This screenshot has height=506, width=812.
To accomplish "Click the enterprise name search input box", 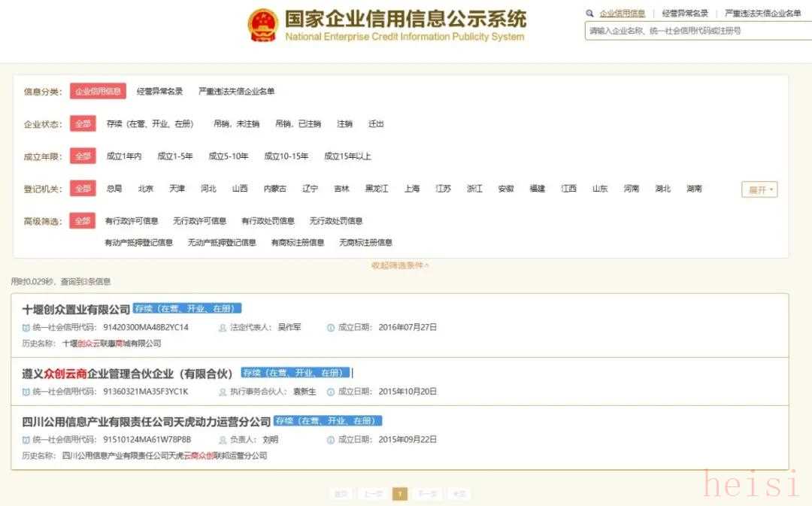I will 695,31.
